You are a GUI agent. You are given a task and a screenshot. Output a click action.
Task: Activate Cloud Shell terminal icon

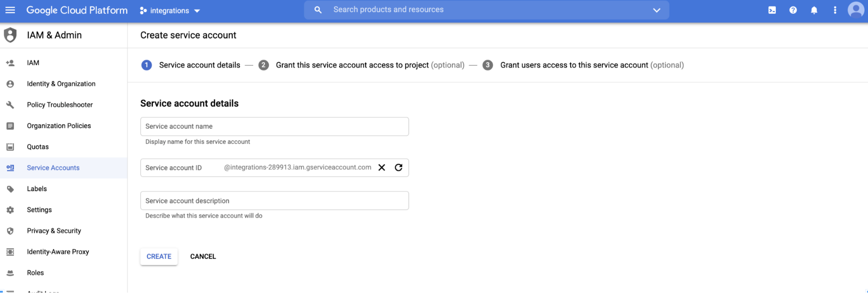pos(772,10)
